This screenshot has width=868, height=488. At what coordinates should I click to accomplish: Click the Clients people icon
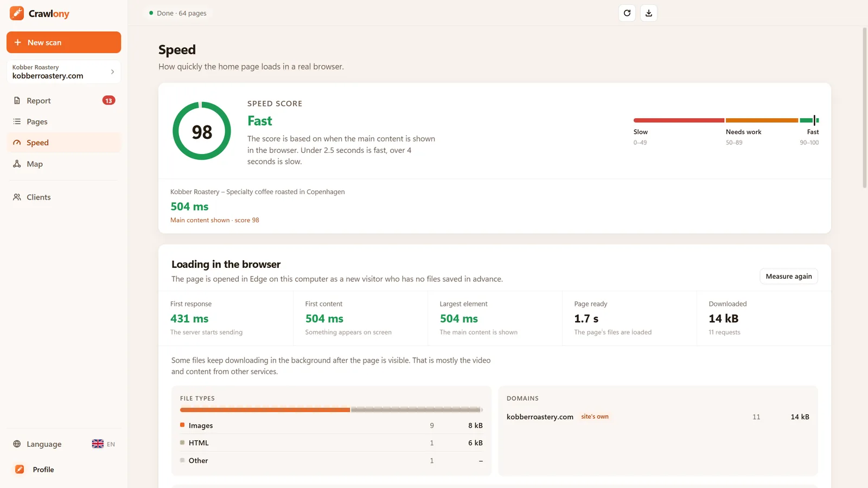(17, 197)
